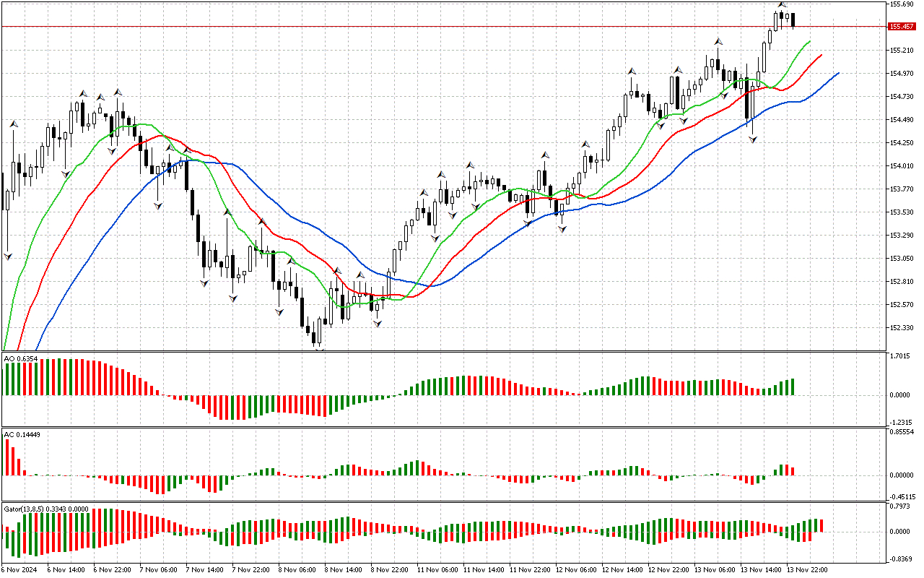Screen dimensions: 924x578
Task: Select the 6 Nov 14:00 time label
Action: pyautogui.click(x=66, y=570)
